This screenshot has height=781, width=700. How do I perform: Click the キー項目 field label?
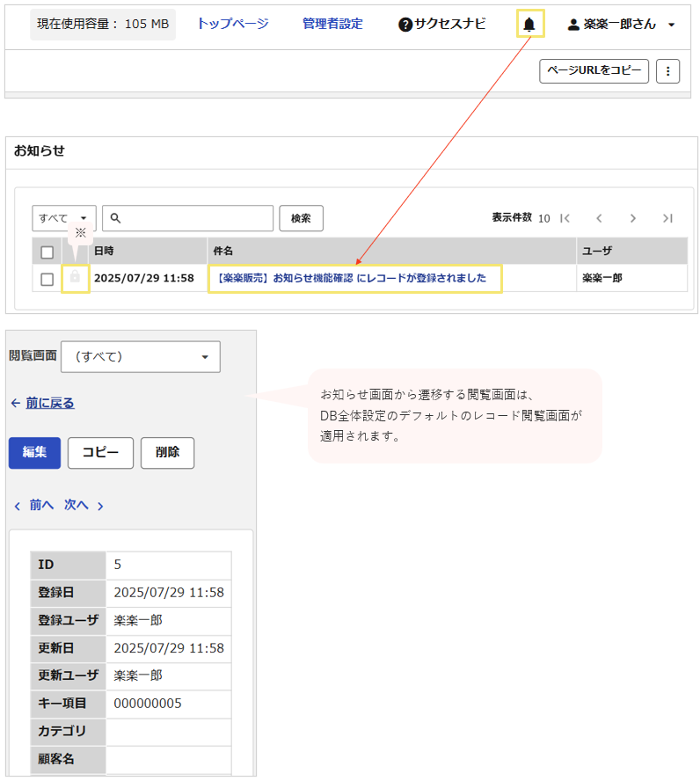(x=62, y=704)
